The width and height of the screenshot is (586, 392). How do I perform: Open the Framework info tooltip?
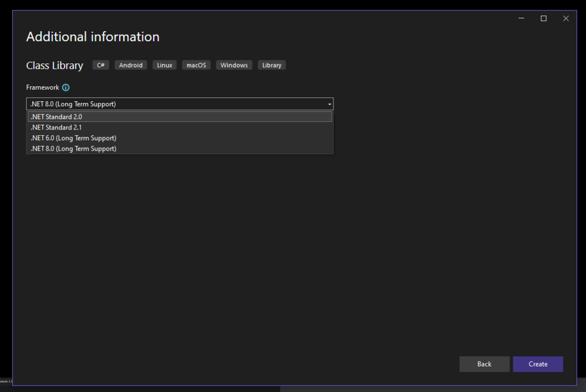66,87
